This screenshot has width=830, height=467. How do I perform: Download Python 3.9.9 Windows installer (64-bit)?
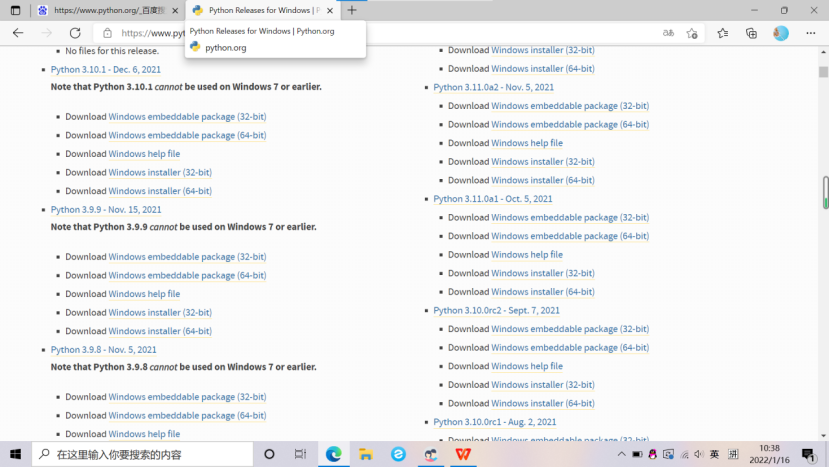click(x=160, y=331)
